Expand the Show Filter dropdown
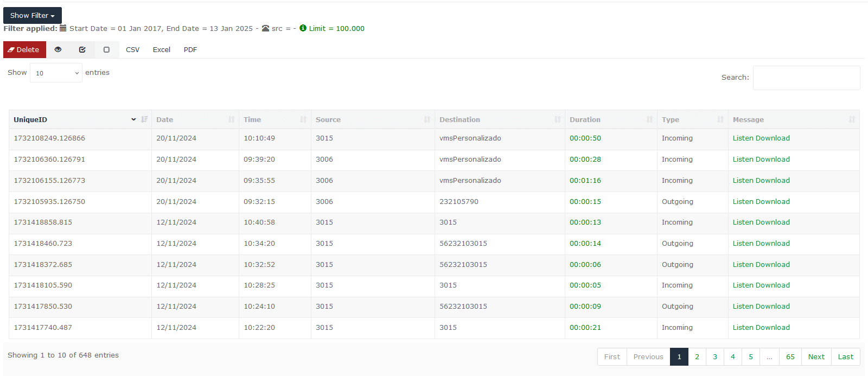Image resolution: width=868 pixels, height=376 pixels. point(33,15)
